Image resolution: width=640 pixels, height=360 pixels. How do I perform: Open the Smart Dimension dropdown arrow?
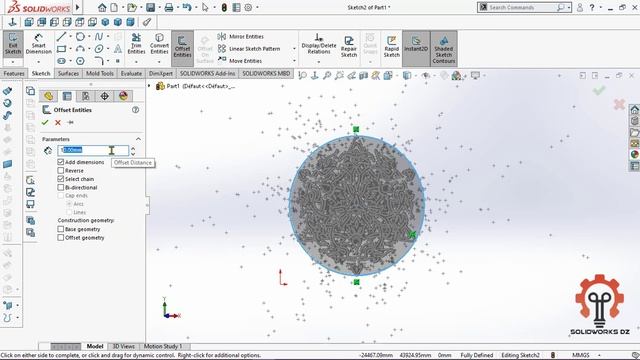38,62
